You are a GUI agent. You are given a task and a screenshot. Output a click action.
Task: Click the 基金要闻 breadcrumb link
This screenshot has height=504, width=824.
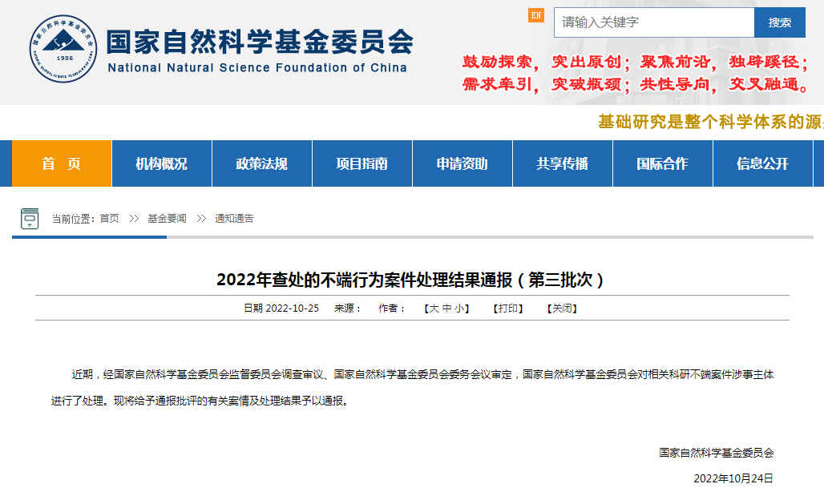pyautogui.click(x=167, y=219)
